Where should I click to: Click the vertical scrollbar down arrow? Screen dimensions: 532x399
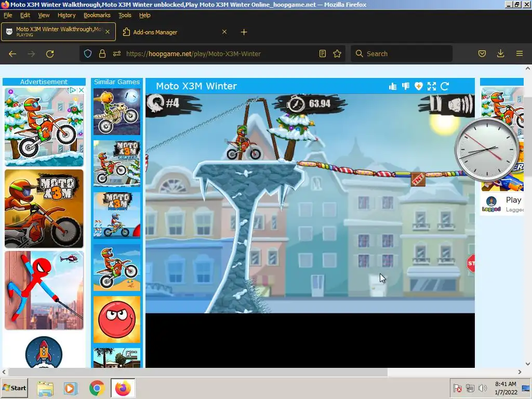(x=528, y=364)
